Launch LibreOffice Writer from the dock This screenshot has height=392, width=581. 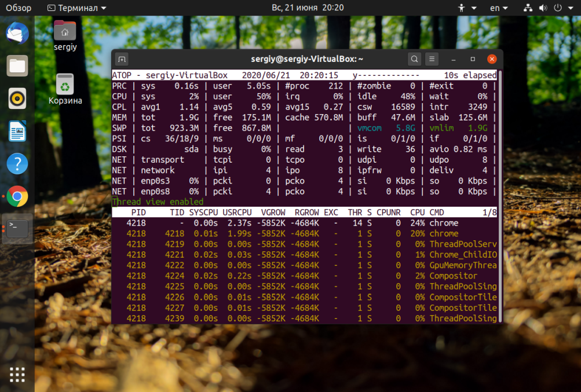(x=17, y=131)
